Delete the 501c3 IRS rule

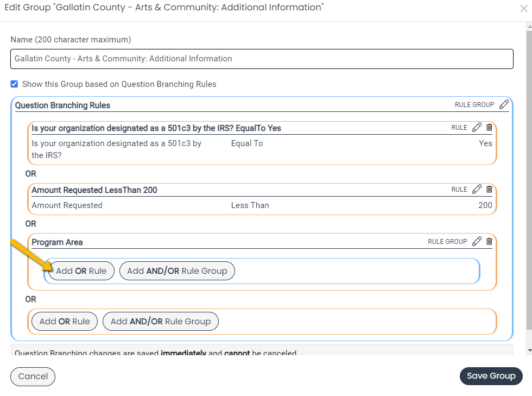tap(489, 127)
